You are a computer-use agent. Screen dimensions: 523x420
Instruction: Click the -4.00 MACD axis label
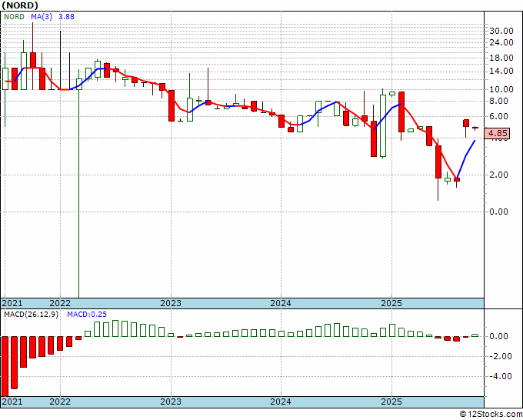click(x=500, y=376)
